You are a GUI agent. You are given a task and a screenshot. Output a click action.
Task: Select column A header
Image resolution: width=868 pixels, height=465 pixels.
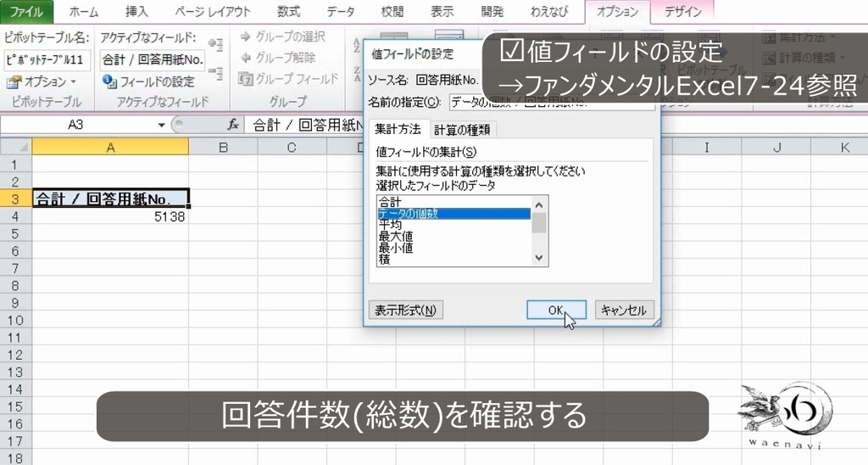click(110, 148)
